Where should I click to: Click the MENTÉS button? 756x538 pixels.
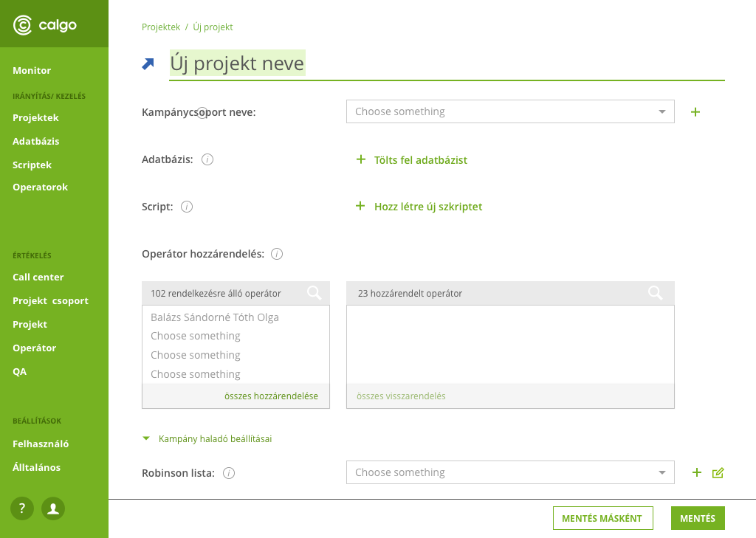(698, 518)
